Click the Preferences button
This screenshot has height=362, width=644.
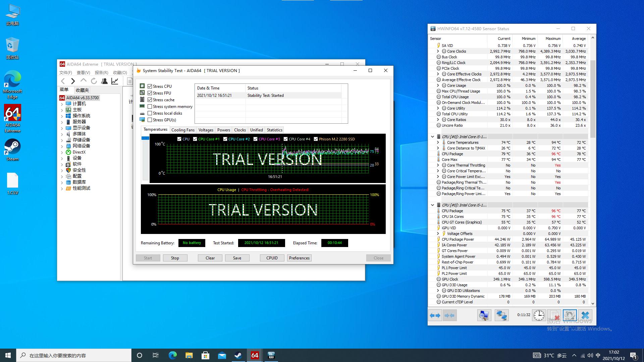tap(299, 258)
